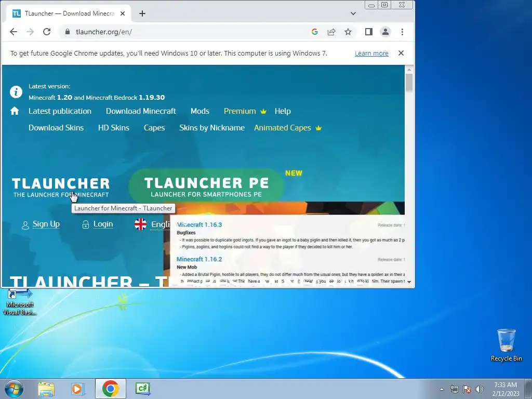Image resolution: width=532 pixels, height=399 pixels.
Task: Open the Chrome three-dot menu
Action: coord(402,32)
